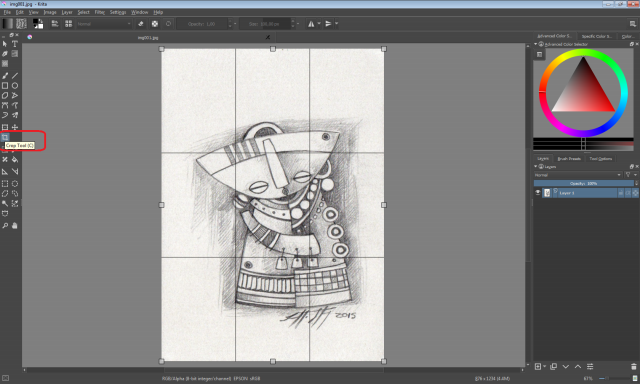640x384 pixels.
Task: Select the Crop tool in toolbox
Action: (5, 137)
